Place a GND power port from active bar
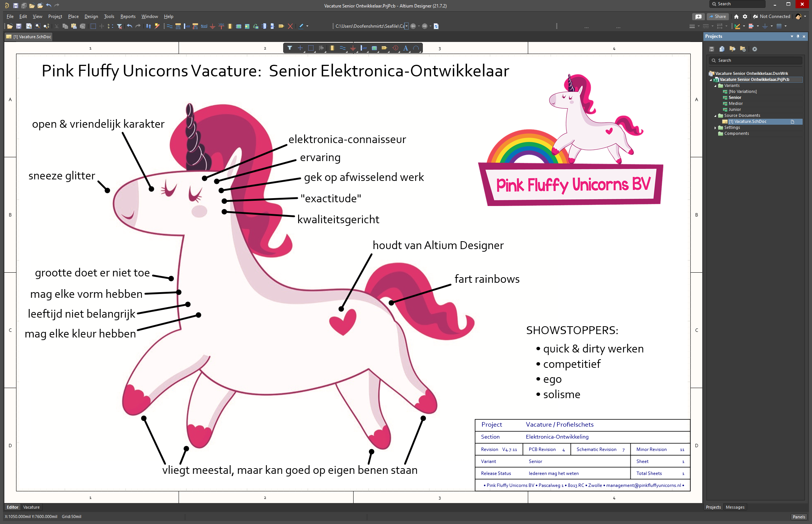The width and height of the screenshot is (812, 524). point(353,48)
